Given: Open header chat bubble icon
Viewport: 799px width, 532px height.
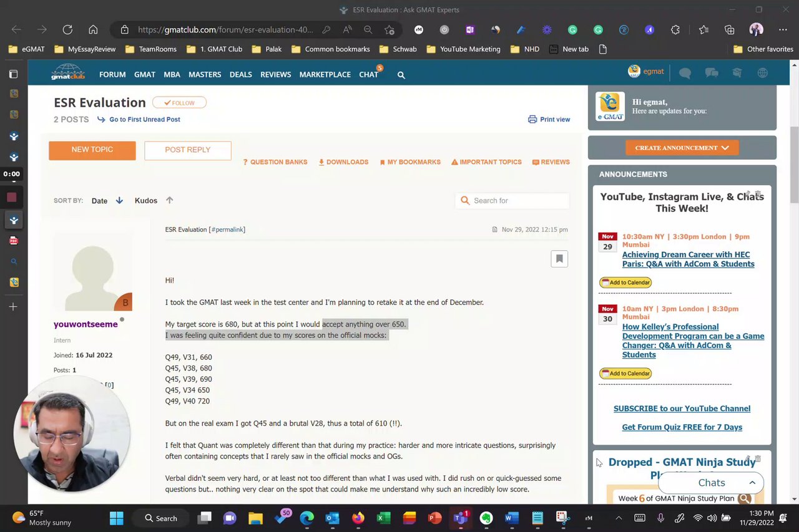Looking at the screenshot, I should point(685,73).
